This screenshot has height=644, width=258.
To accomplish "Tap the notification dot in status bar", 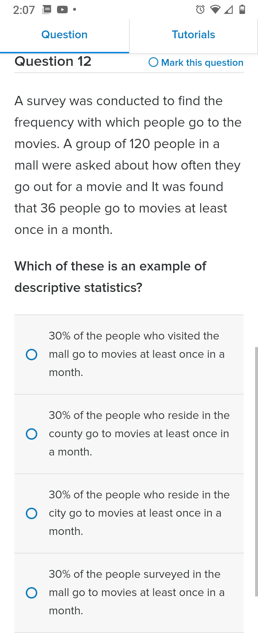I will coord(75,10).
